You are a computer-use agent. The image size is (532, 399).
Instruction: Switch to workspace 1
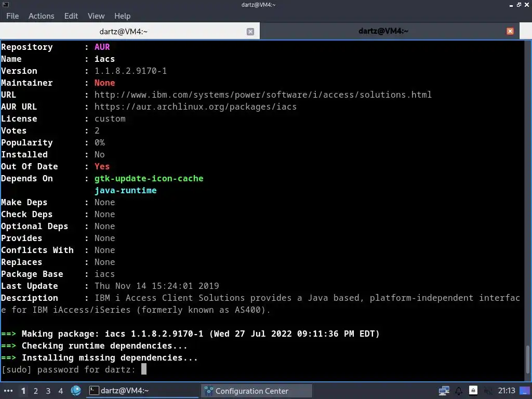(23, 391)
